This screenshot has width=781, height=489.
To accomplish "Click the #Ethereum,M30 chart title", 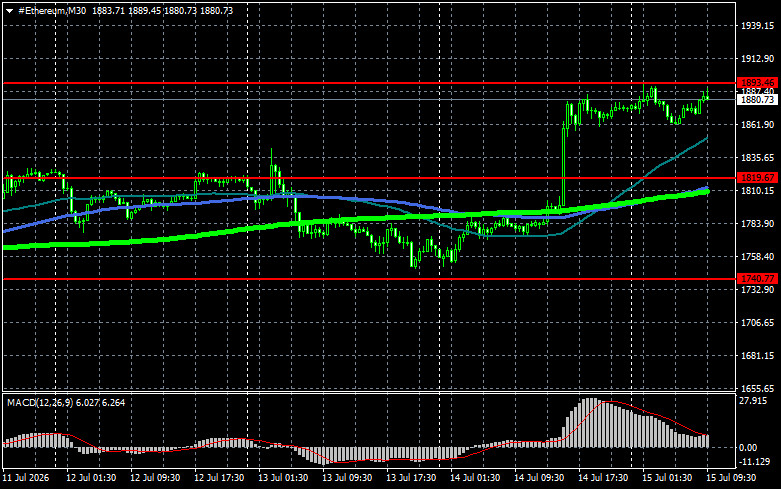I will pyautogui.click(x=52, y=10).
